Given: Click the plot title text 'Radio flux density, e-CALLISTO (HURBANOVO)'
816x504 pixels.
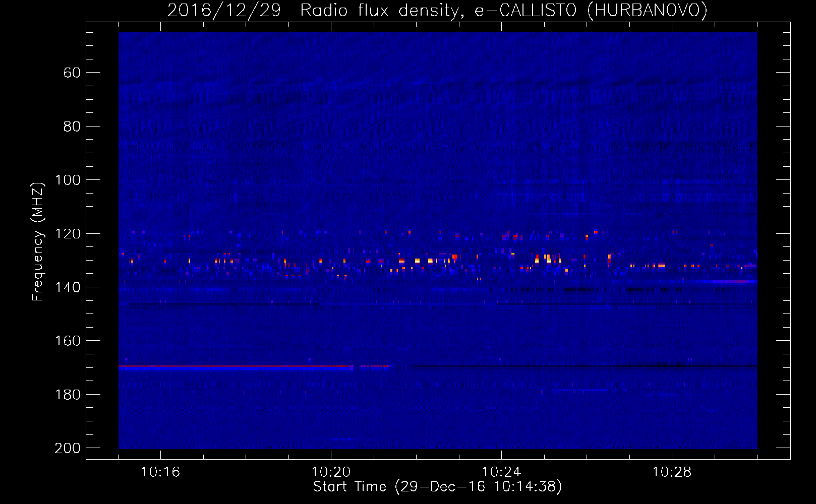Looking at the screenshot, I should tap(504, 10).
